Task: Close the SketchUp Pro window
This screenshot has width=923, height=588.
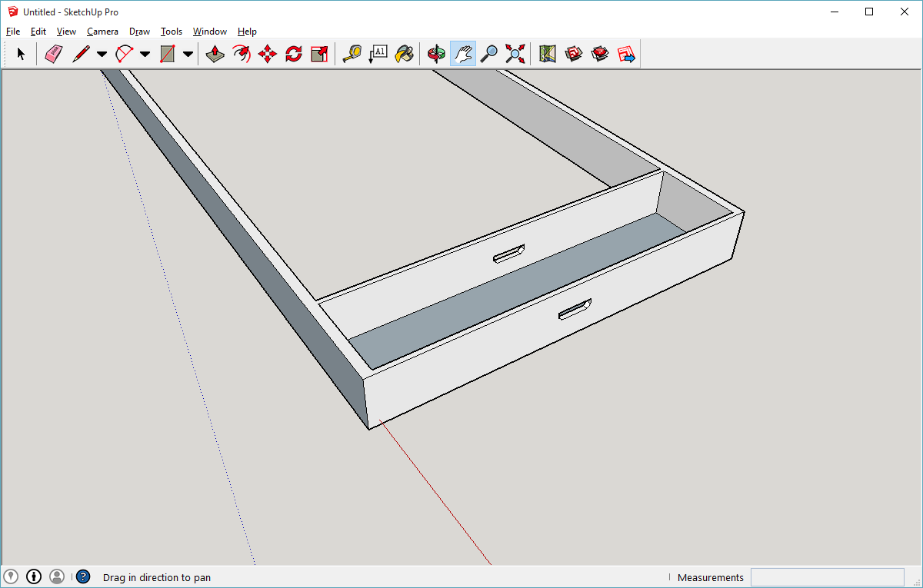Action: point(905,12)
